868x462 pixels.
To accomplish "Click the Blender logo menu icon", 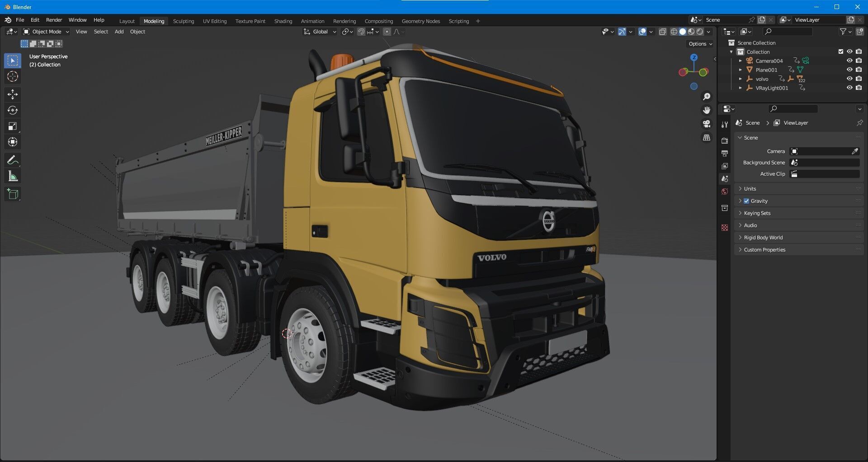I will 8,20.
